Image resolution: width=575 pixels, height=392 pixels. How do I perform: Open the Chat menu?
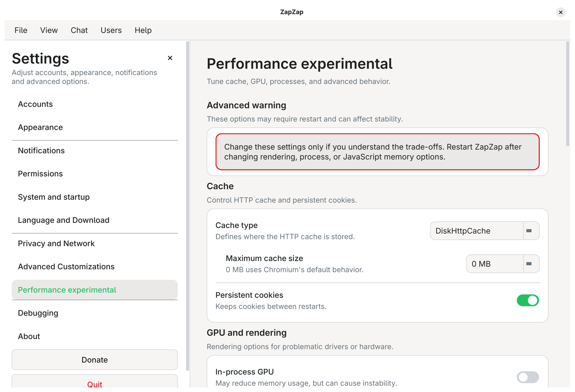(79, 30)
